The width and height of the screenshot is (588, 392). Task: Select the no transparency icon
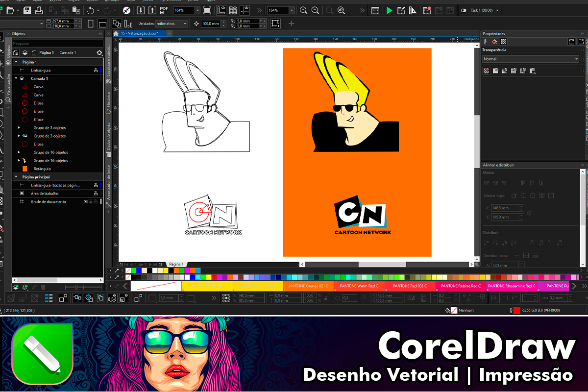click(486, 71)
